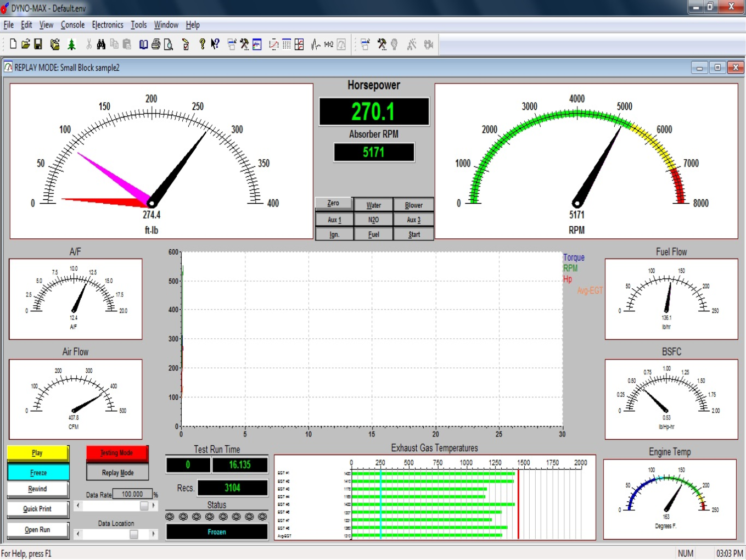
Task: Click the Data Rate slider right arrow
Action: pos(154,506)
